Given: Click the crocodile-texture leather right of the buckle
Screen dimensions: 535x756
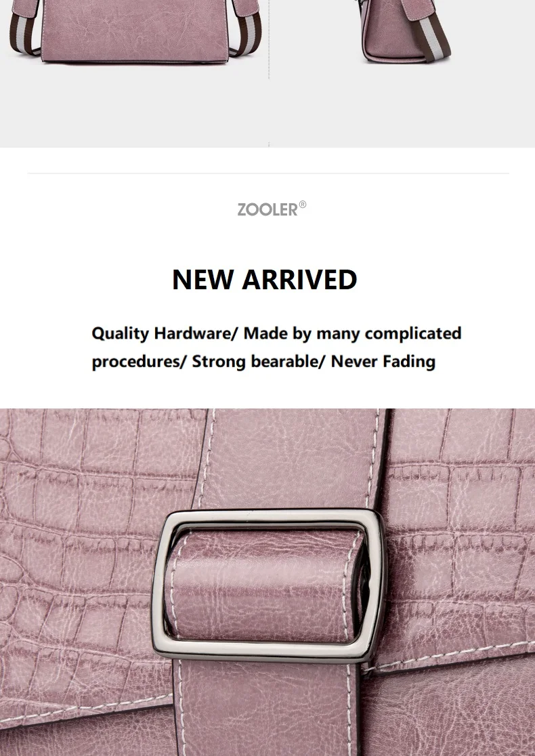Looking at the screenshot, I should click(463, 530).
